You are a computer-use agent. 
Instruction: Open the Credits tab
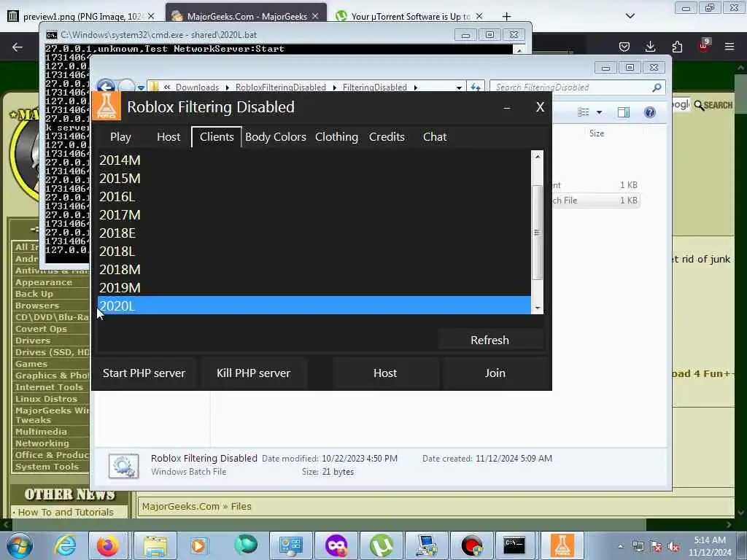coord(387,137)
